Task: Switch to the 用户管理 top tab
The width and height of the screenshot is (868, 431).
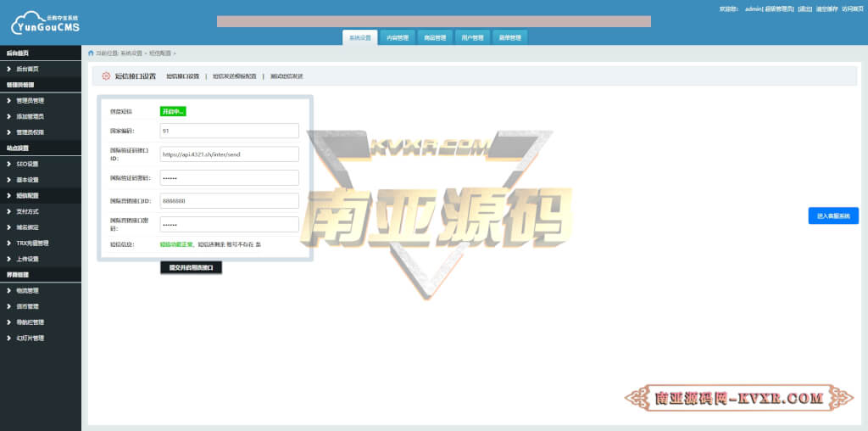Action: 472,37
